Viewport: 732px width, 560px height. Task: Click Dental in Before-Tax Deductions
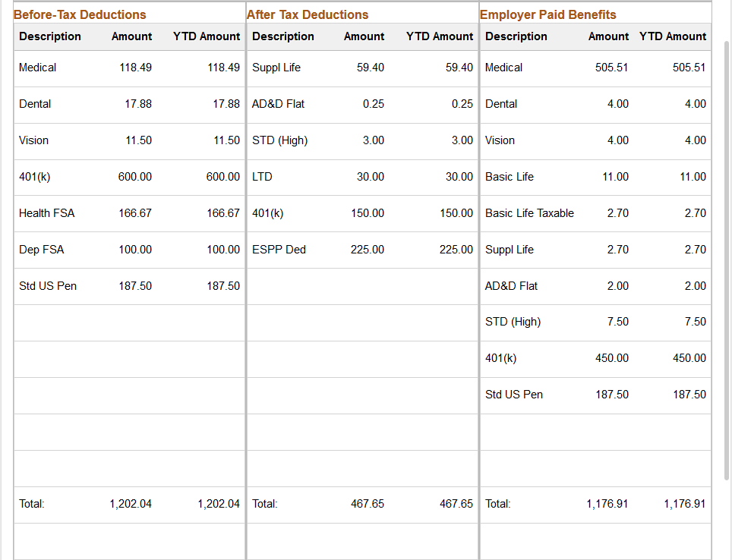[35, 104]
